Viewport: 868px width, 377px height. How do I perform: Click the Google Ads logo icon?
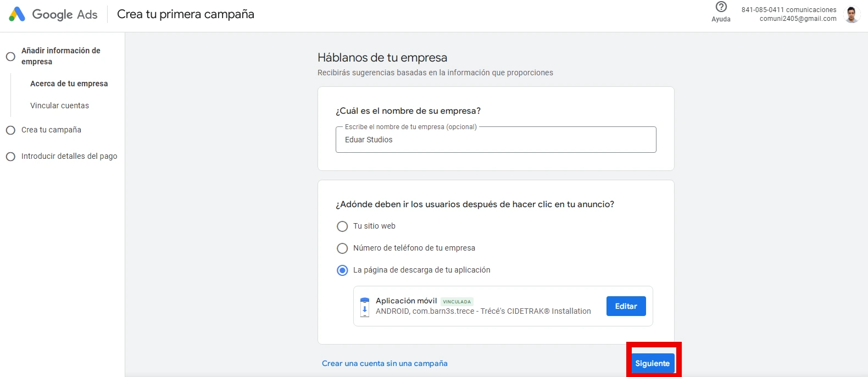pyautogui.click(x=17, y=14)
